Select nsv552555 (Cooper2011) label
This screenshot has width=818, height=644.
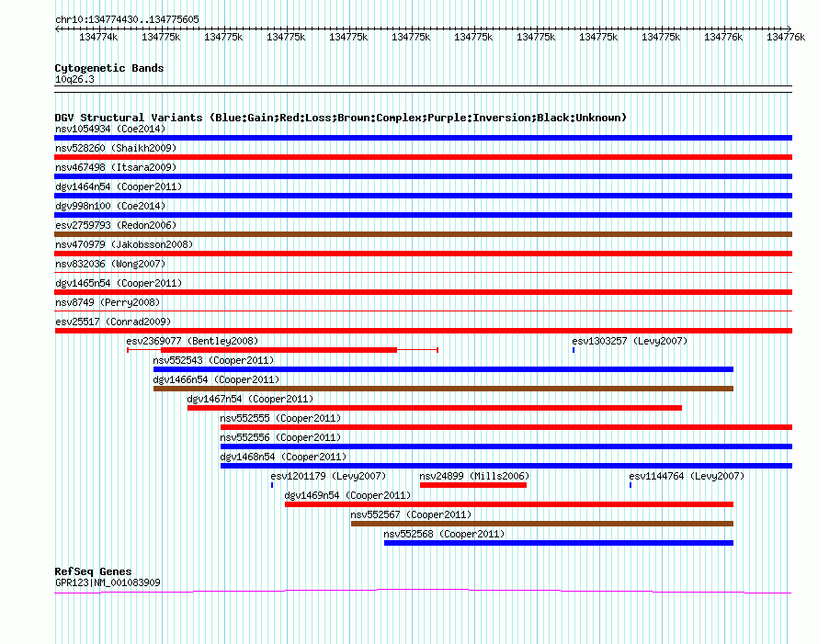point(280,418)
